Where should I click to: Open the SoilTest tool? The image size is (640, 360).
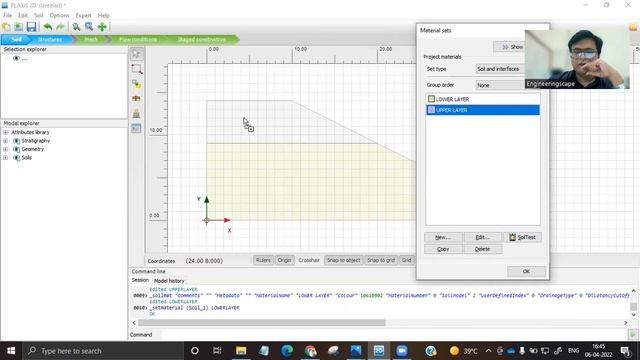(522, 237)
